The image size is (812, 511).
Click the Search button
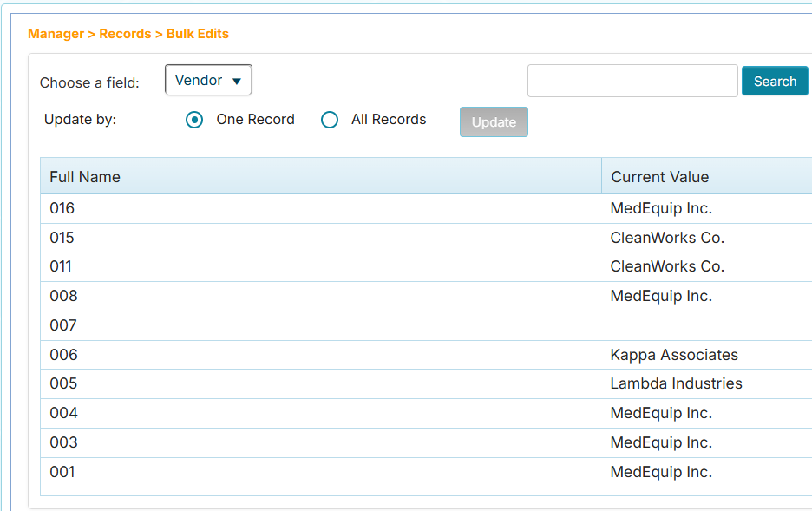click(774, 81)
